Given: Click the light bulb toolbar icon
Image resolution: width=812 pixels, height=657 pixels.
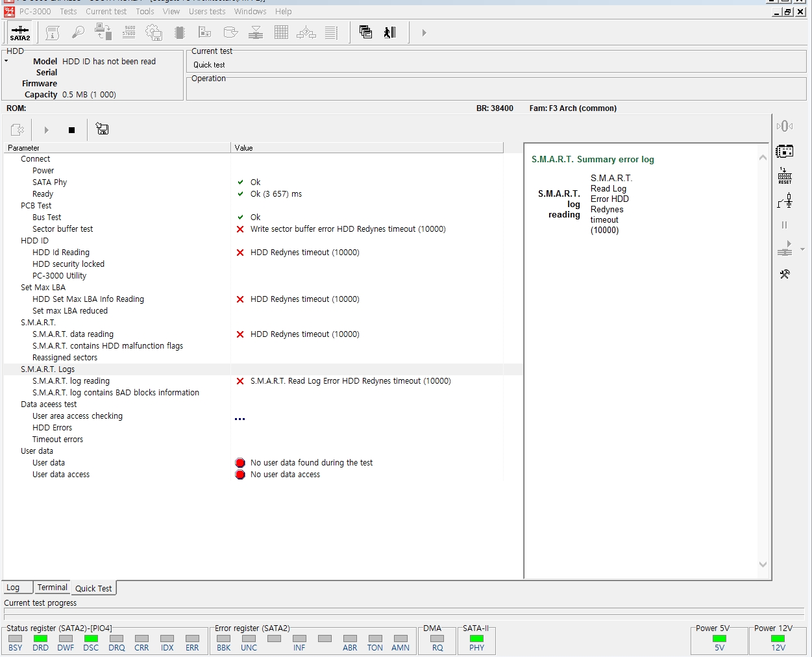Looking at the screenshot, I should [78, 32].
